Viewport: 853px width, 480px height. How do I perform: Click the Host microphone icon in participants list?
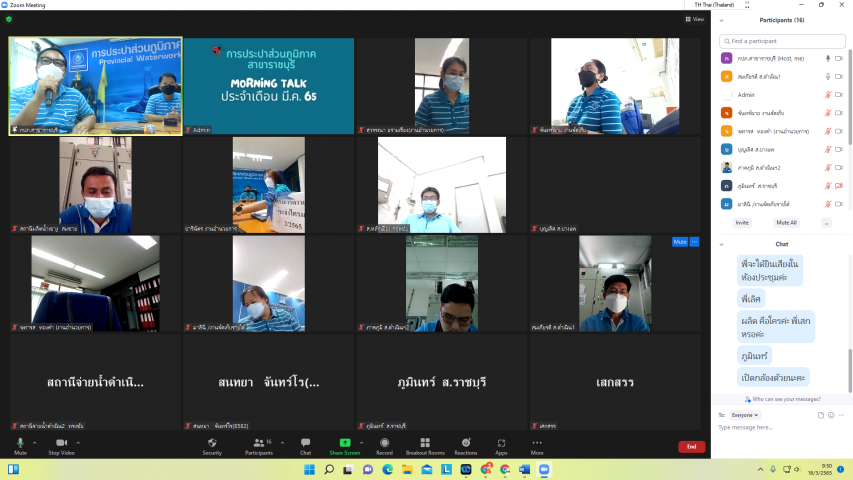tap(827, 58)
